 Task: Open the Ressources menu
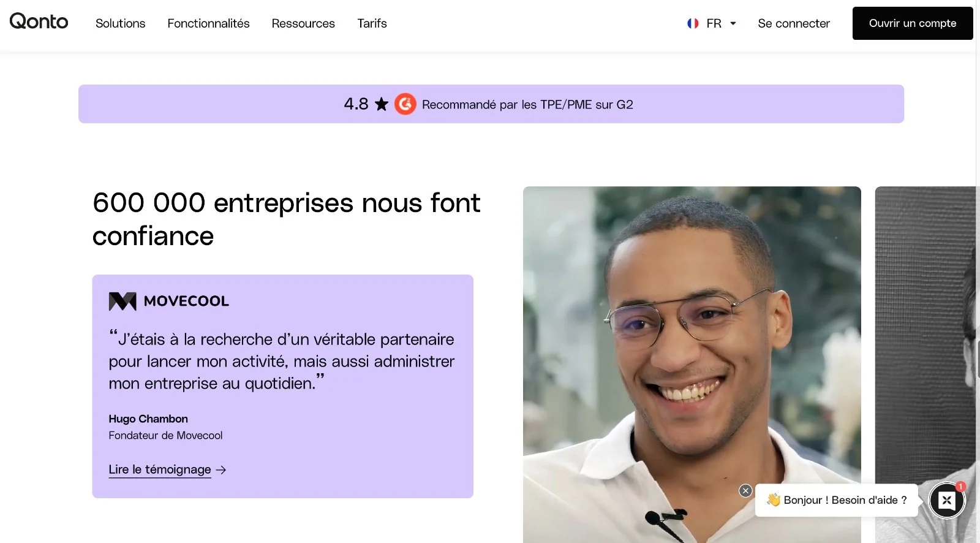pos(303,23)
